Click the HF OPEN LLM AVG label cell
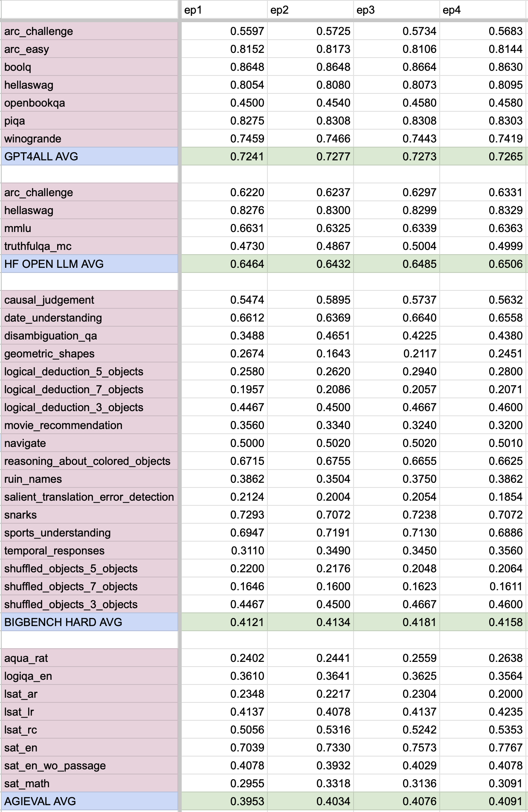This screenshot has height=812, width=528. [x=90, y=264]
